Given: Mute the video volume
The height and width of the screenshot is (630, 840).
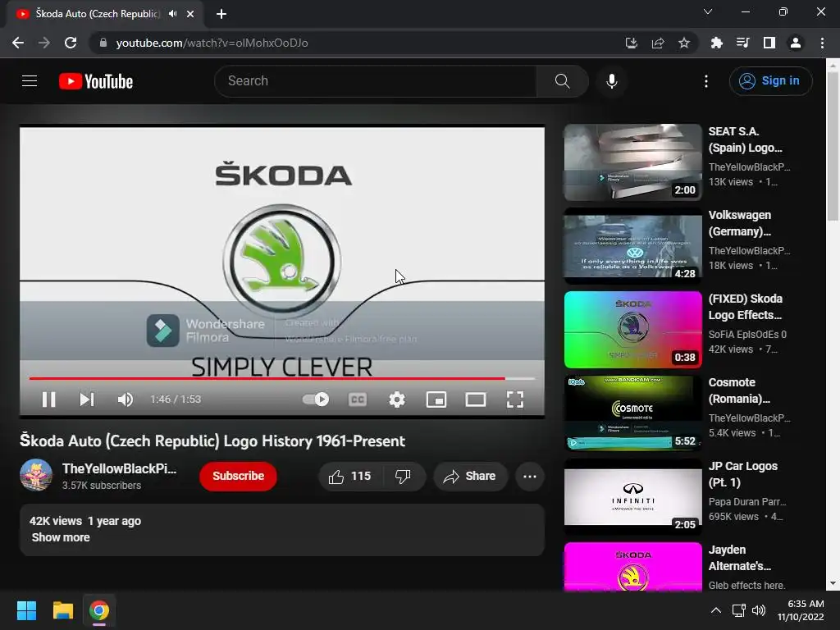Looking at the screenshot, I should pos(126,399).
